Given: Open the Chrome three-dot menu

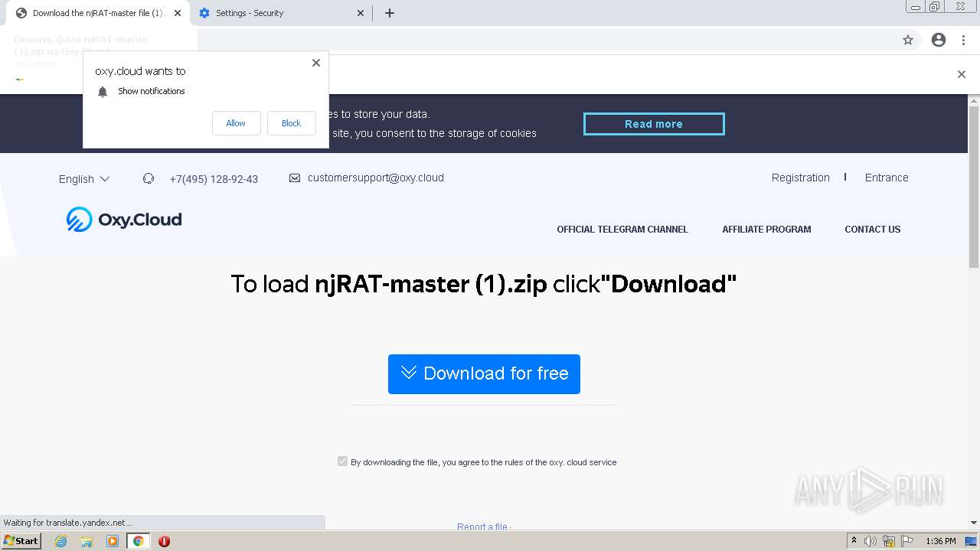Looking at the screenshot, I should tap(963, 40).
